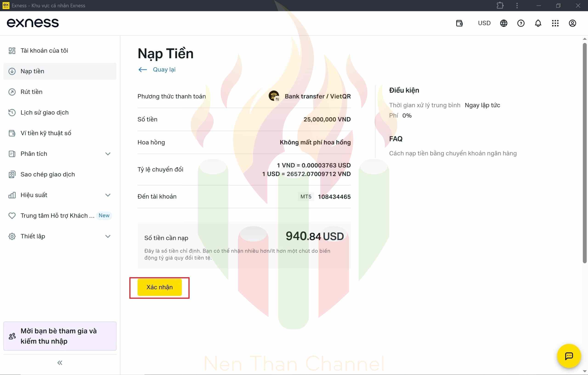Click the back arrow beside Quay lại

143,70
